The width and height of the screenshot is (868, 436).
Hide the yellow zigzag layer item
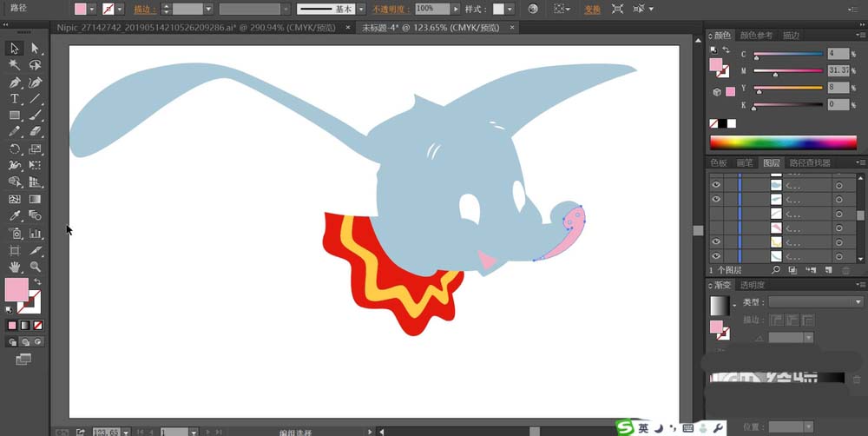[716, 241]
